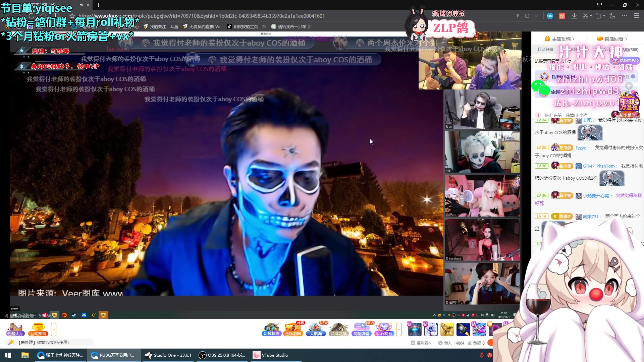Click the browser translate icon
Screen dimensions: 644x362
tap(562, 16)
